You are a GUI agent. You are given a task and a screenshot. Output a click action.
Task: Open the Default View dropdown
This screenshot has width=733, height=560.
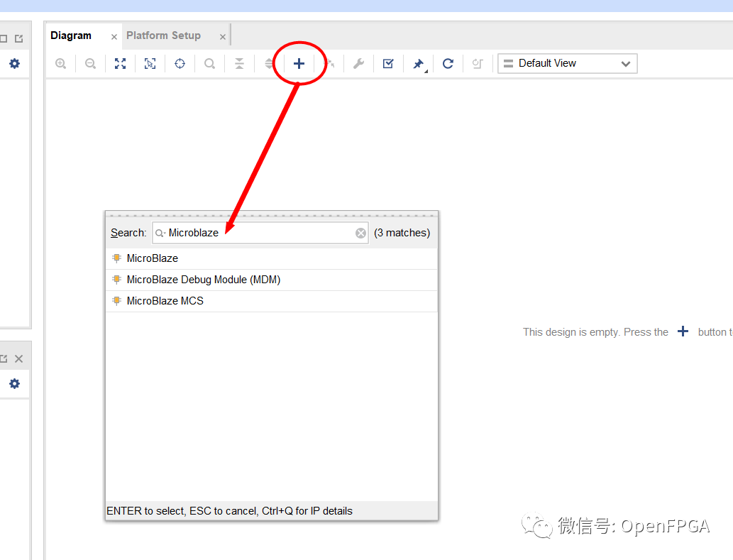pos(568,64)
